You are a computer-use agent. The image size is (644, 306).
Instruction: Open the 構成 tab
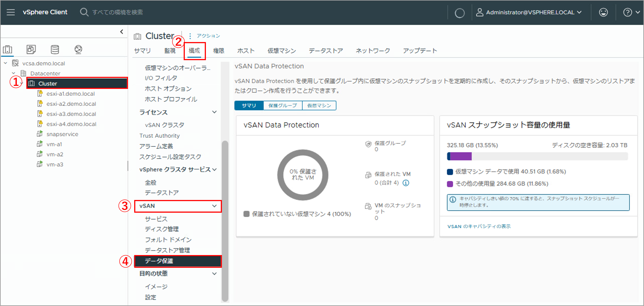click(x=194, y=51)
